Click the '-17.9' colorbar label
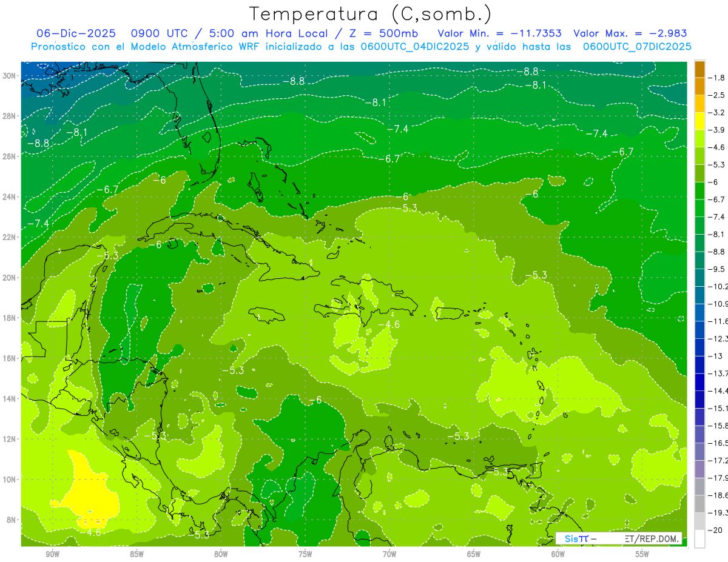The image size is (728, 562). [719, 478]
